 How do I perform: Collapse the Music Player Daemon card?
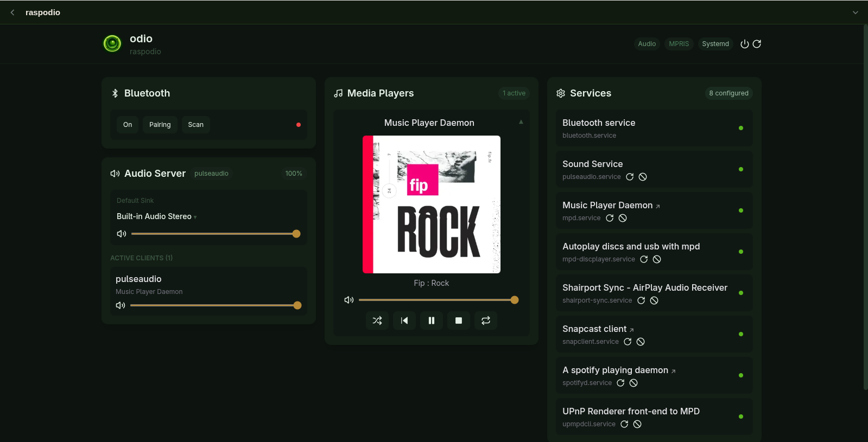tap(521, 122)
